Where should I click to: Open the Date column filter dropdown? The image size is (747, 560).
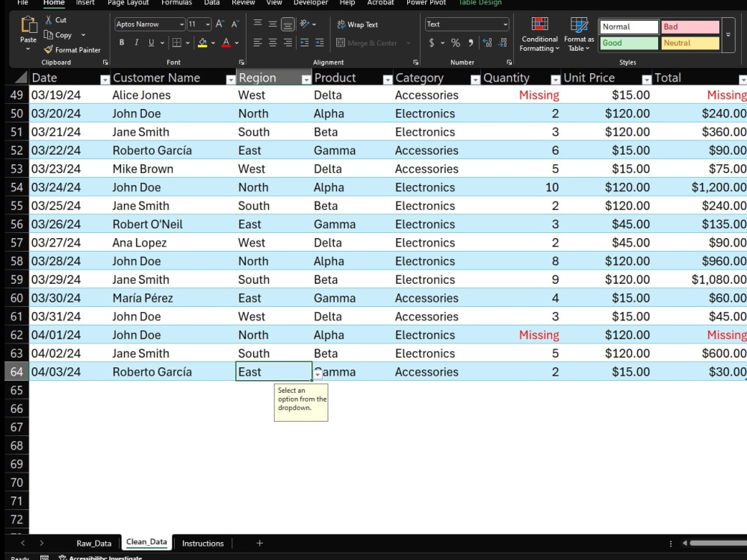coord(105,80)
